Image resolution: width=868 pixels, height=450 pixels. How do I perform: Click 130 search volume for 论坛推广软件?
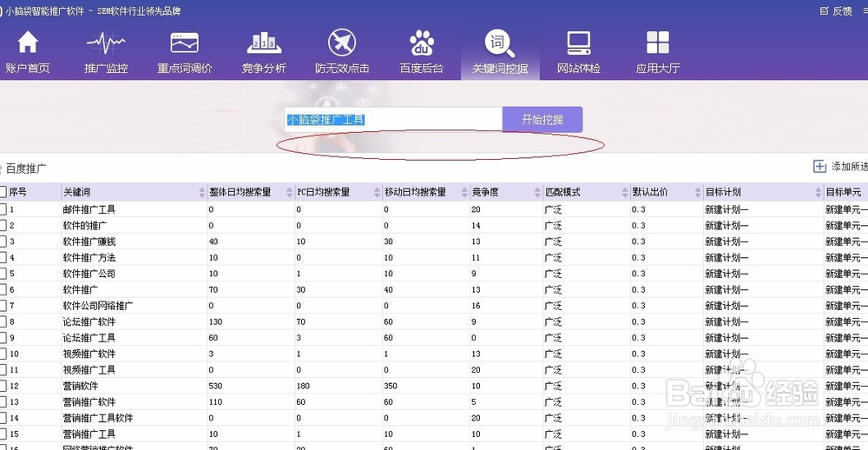(216, 322)
